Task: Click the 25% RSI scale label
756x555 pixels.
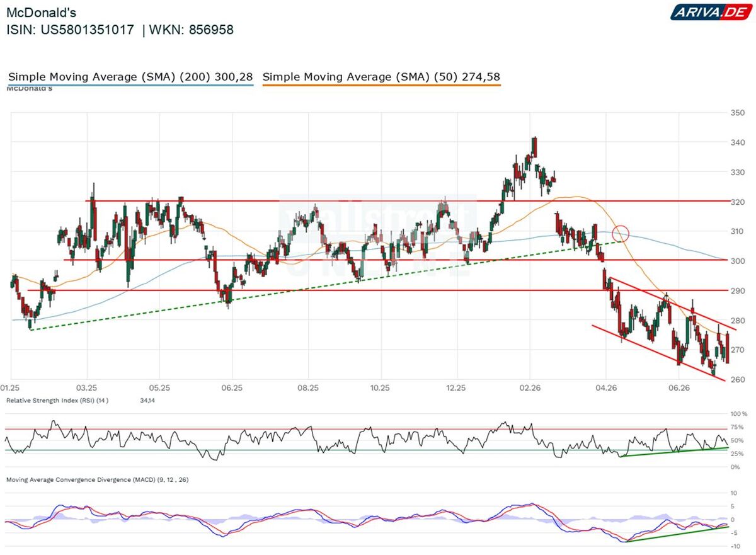Action: point(737,454)
